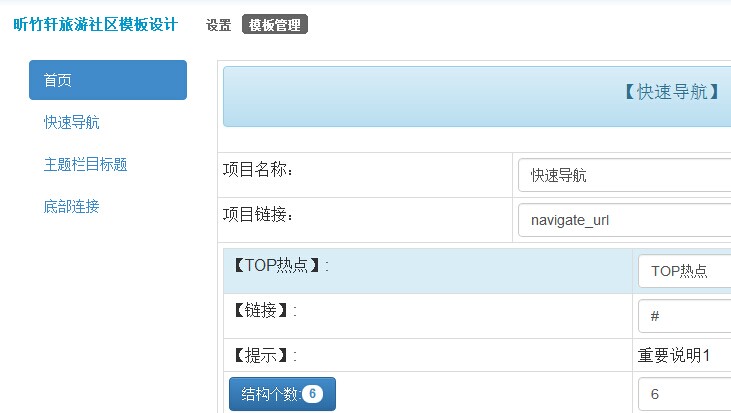Viewport: 731px width, 413px height.
Task: Select the 模板管理 tab
Action: 275,25
